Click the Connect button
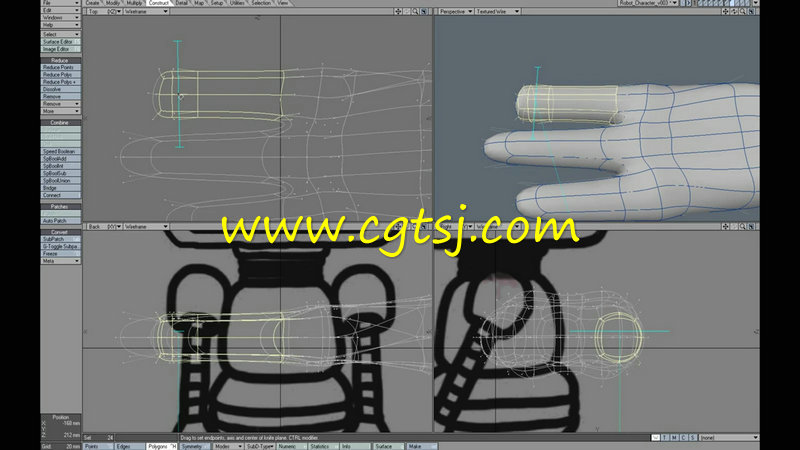 coord(61,195)
